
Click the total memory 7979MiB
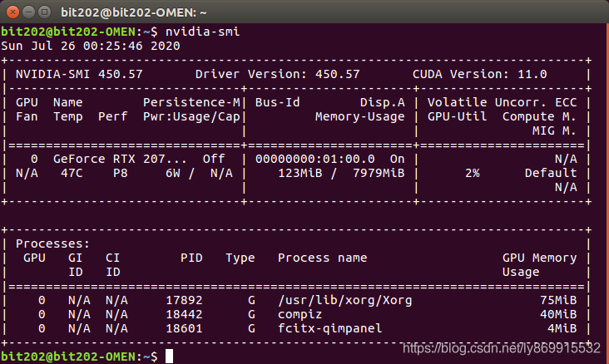[379, 173]
